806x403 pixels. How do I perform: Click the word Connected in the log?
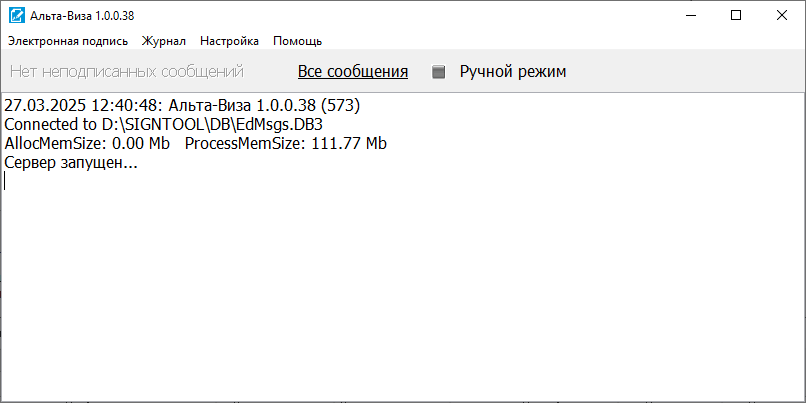41,124
